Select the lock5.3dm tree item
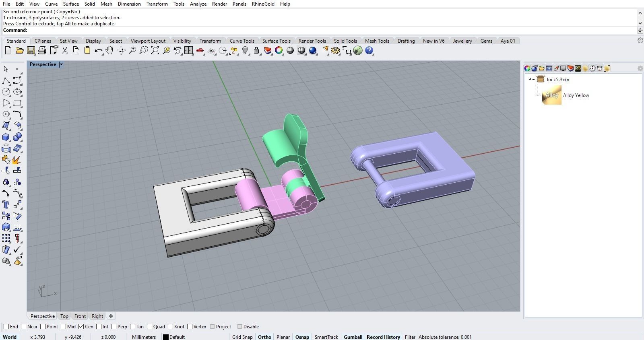This screenshot has width=644, height=340. coord(558,79)
